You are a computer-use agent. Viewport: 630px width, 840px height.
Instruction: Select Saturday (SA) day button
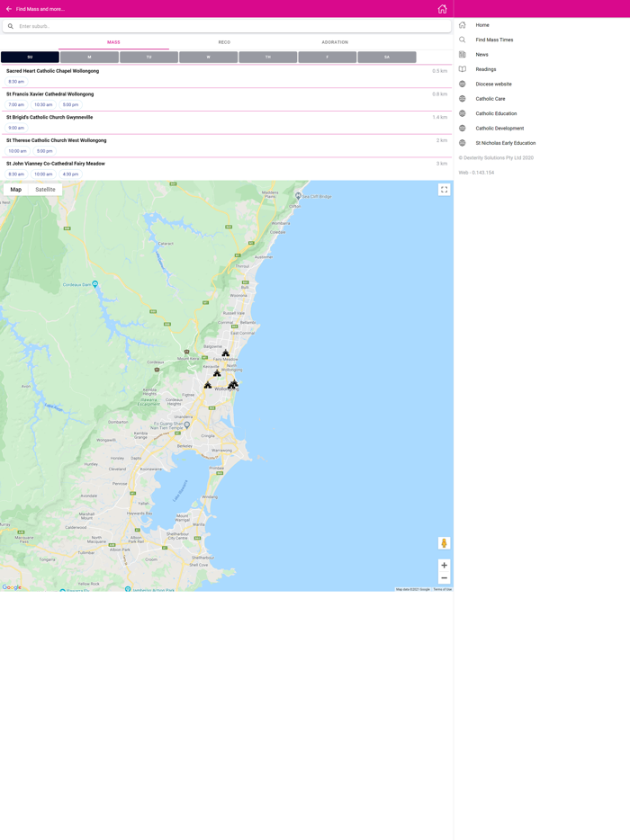click(x=387, y=58)
